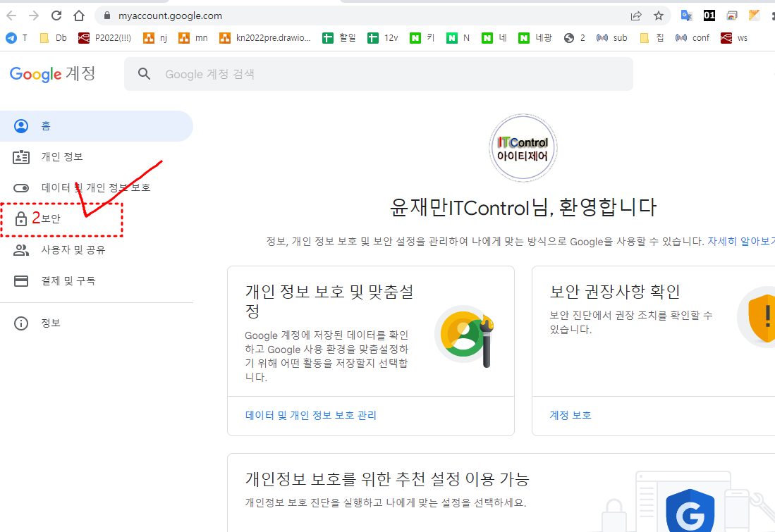
Task: Go to the browser home page icon
Action: point(79,16)
